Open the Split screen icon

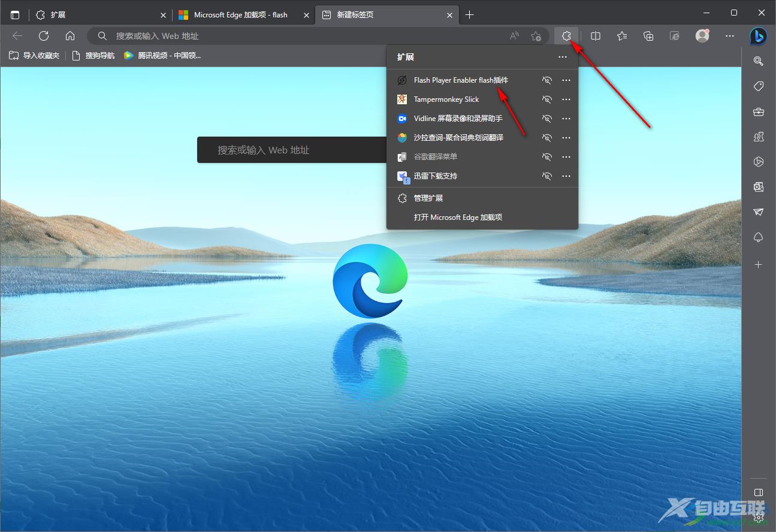coord(595,36)
